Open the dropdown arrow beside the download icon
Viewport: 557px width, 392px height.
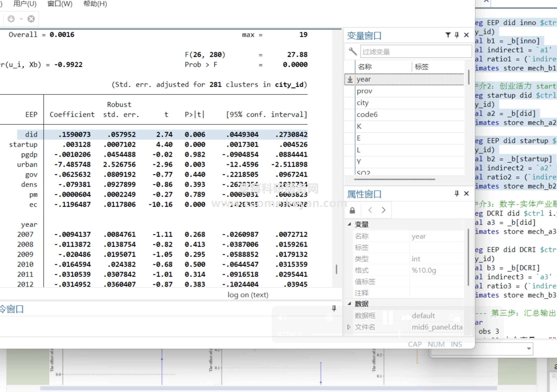pyautogui.click(x=21, y=19)
